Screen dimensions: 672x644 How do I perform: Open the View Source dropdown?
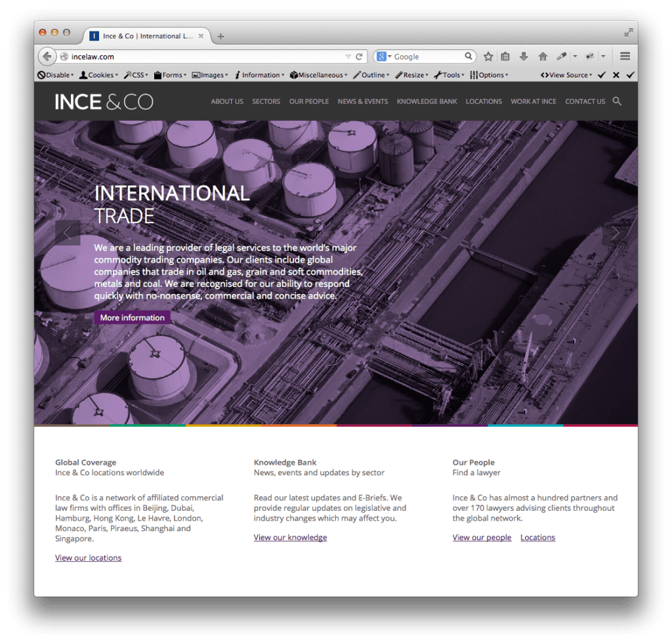click(x=566, y=75)
